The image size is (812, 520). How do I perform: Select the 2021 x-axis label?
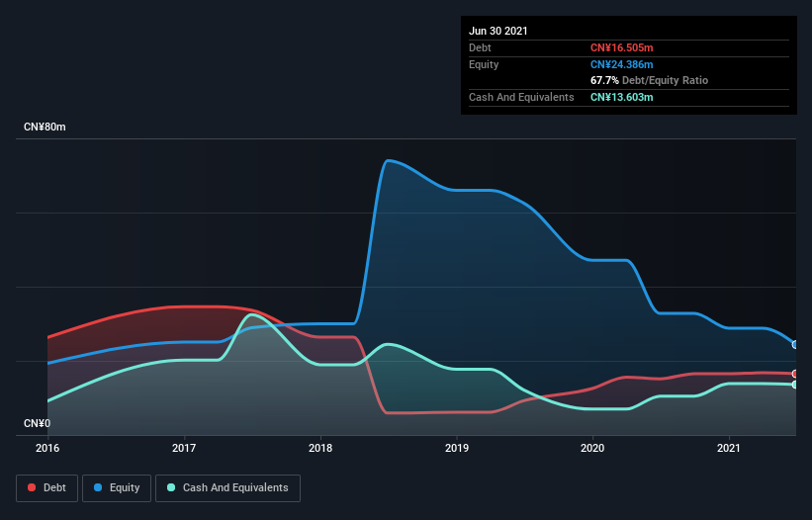[x=729, y=448]
